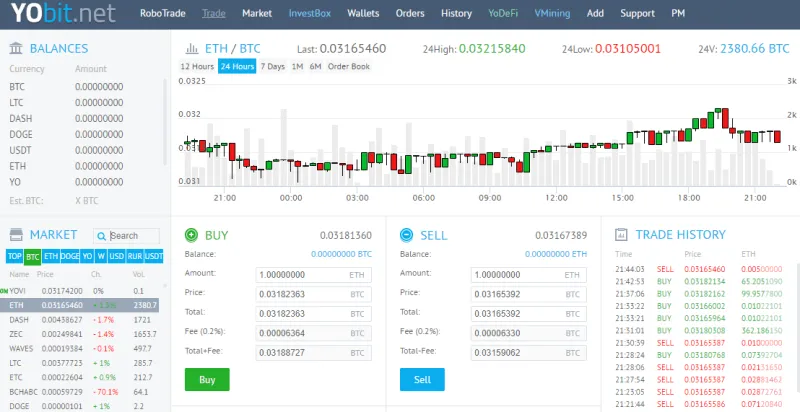800x412 pixels.
Task: Select BCHABC row in market list
Action: tap(82, 392)
